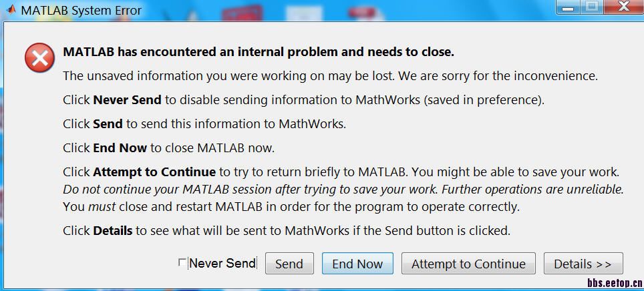
Task: Click the 'try to return briefly' line
Action: [341, 172]
